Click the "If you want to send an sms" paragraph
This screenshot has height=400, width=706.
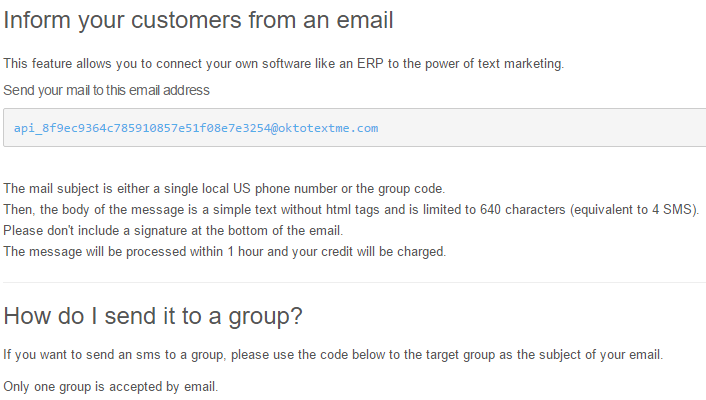coord(332,355)
